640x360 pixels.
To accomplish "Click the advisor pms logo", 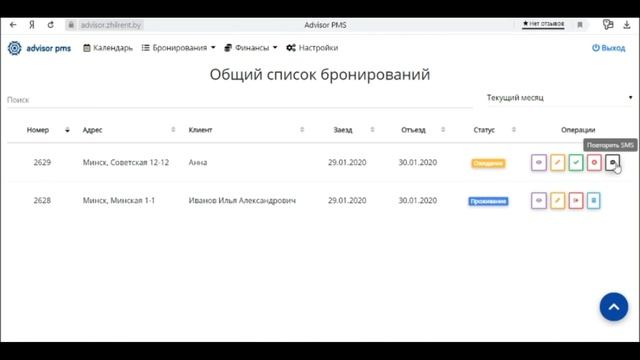I will click(x=39, y=48).
